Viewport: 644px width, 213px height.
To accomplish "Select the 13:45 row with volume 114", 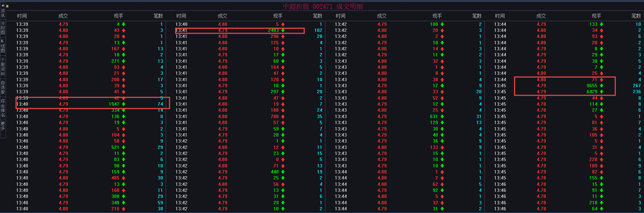I will pos(568,104).
